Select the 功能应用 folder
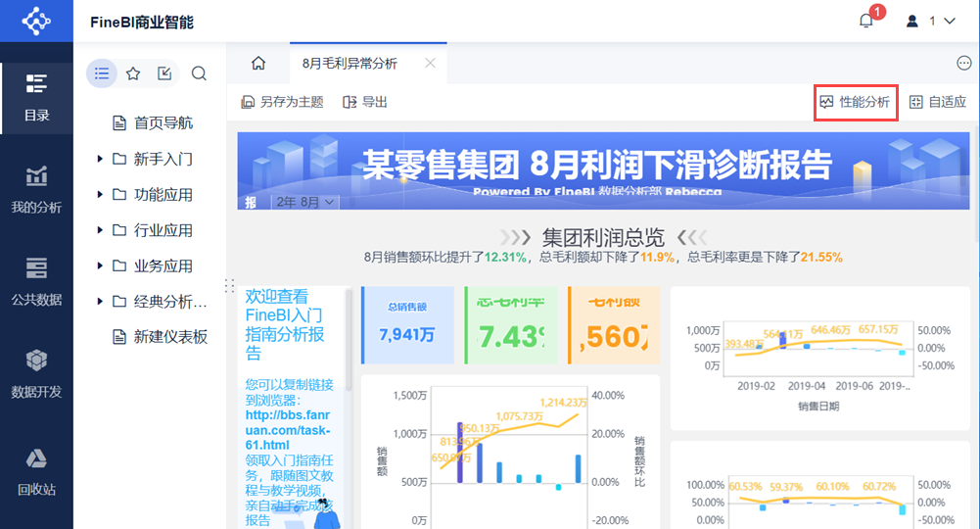Screen dimensions: 980x529 point(153,195)
